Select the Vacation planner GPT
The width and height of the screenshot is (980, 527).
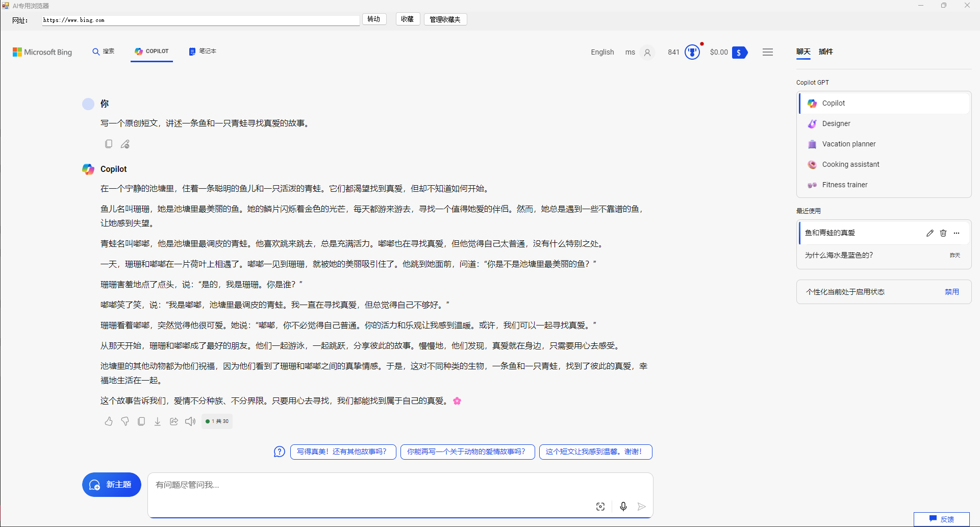tap(884, 144)
